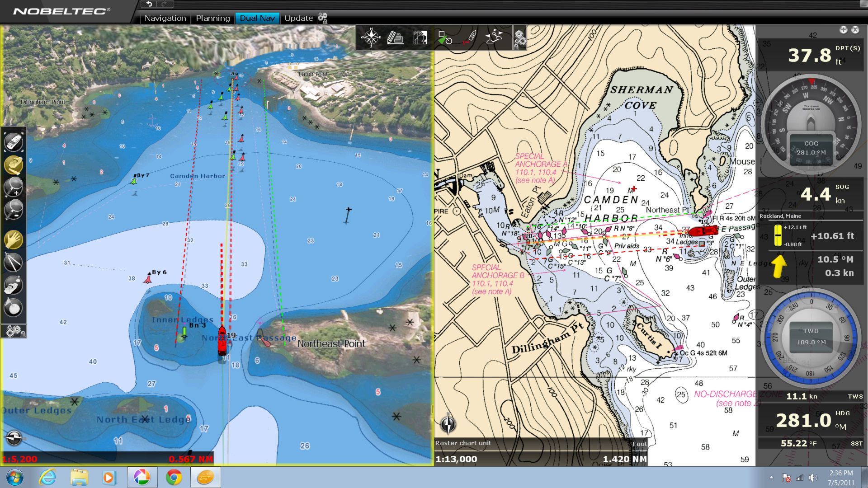Open the pencil and printer chart tool
This screenshot has width=868, height=488.
click(395, 38)
